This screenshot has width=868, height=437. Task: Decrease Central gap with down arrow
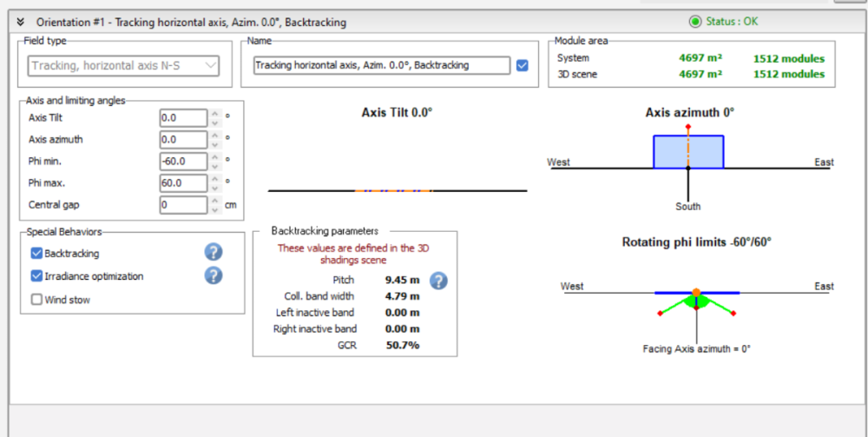pos(214,209)
